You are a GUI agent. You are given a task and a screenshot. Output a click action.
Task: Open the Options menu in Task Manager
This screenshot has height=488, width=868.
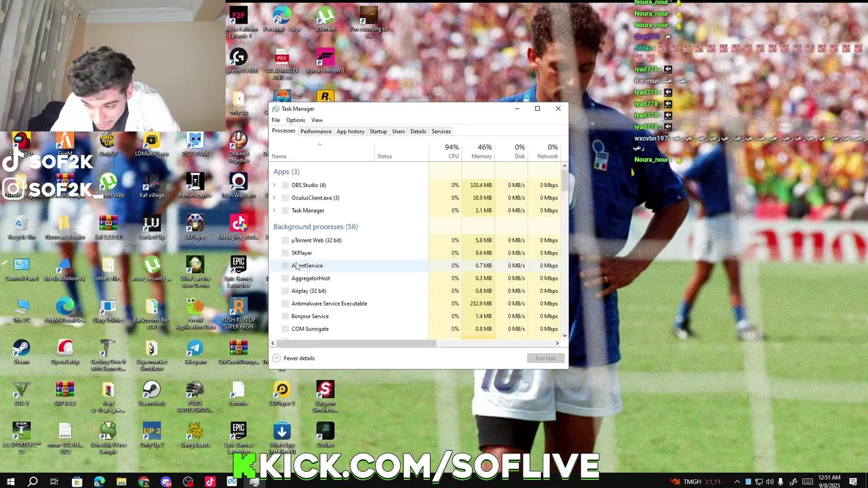pyautogui.click(x=295, y=120)
